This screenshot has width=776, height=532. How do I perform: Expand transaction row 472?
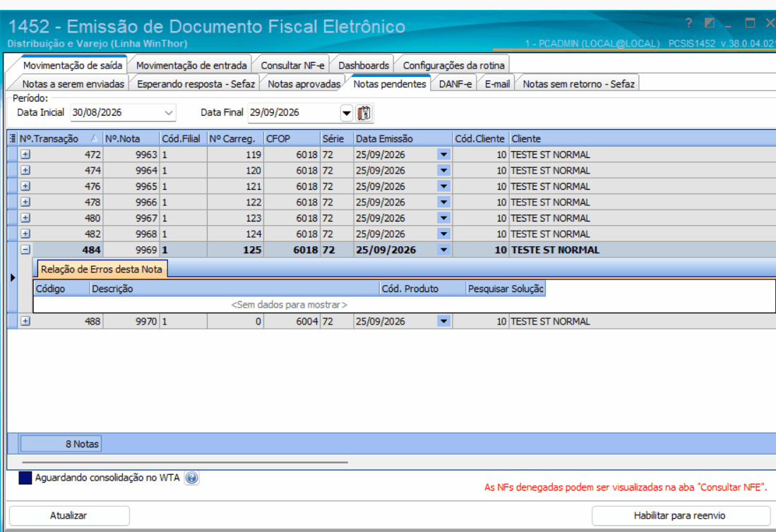[25, 155]
